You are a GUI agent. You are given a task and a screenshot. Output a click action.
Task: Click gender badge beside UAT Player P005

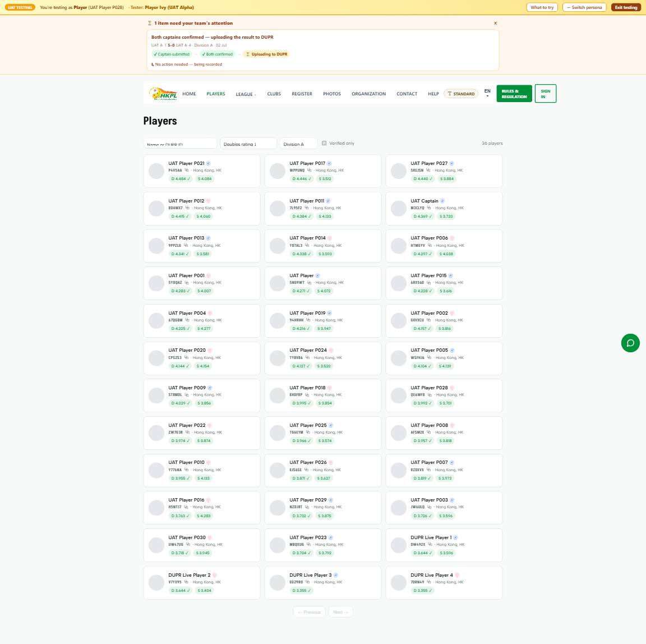point(451,350)
